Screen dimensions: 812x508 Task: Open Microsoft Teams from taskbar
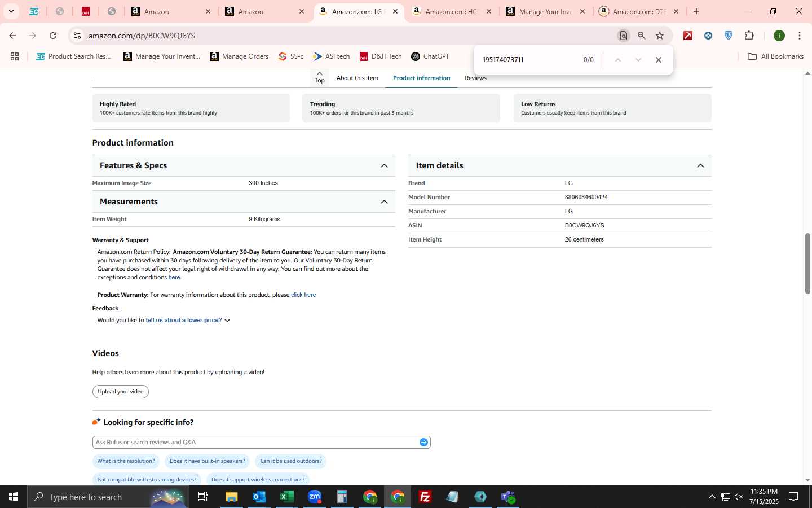tap(508, 497)
